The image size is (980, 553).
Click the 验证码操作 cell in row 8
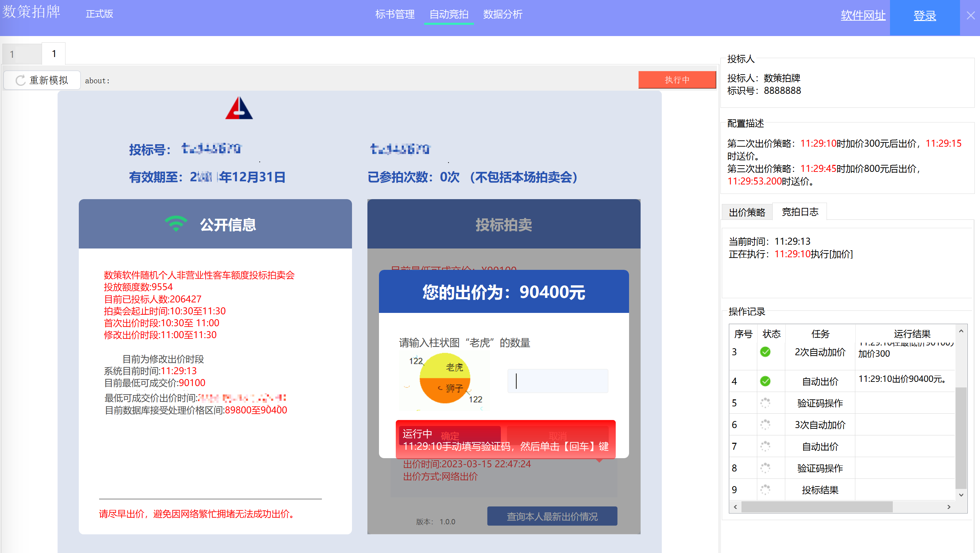(820, 468)
